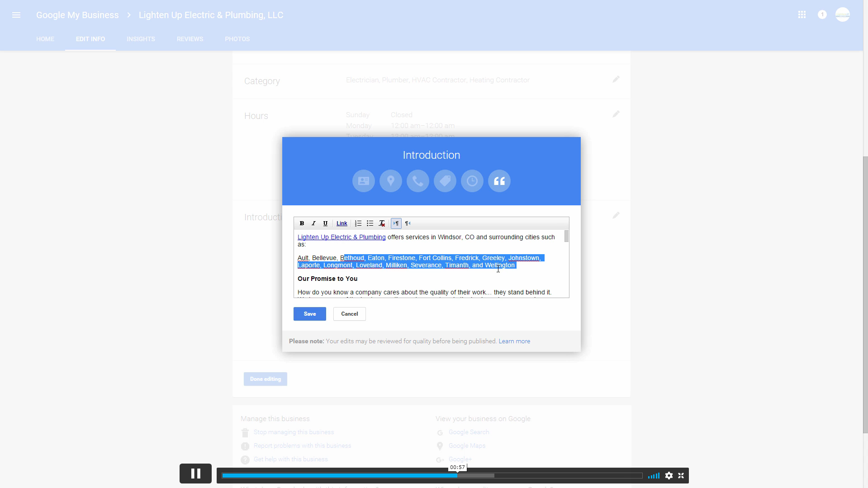Open the account profile avatar
868x488 pixels.
click(x=843, y=15)
